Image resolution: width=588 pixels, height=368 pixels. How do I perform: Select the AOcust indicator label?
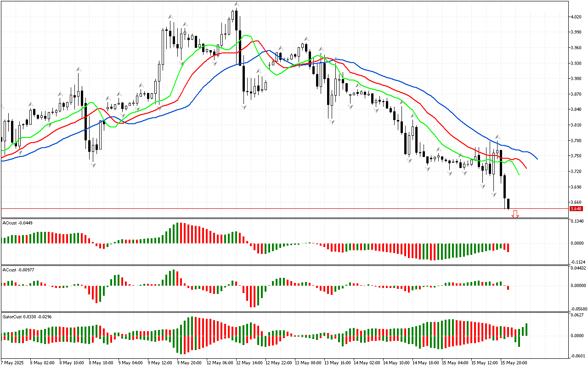17,223
